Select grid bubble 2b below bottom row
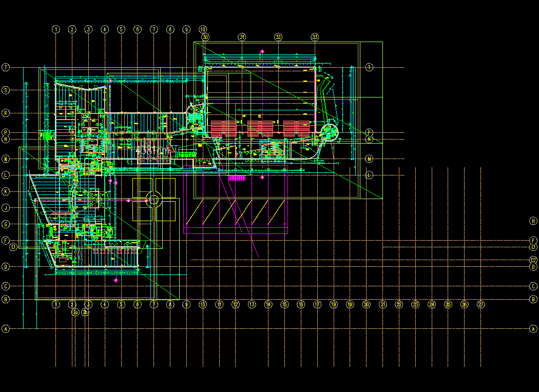539x392 pixels. 86,312
